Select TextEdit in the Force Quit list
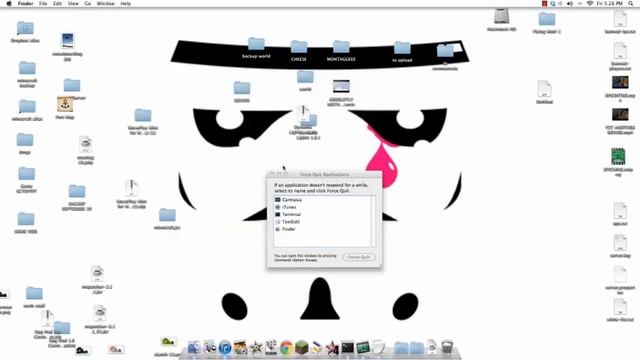Image resolution: width=640 pixels, height=360 pixels. pos(322,222)
